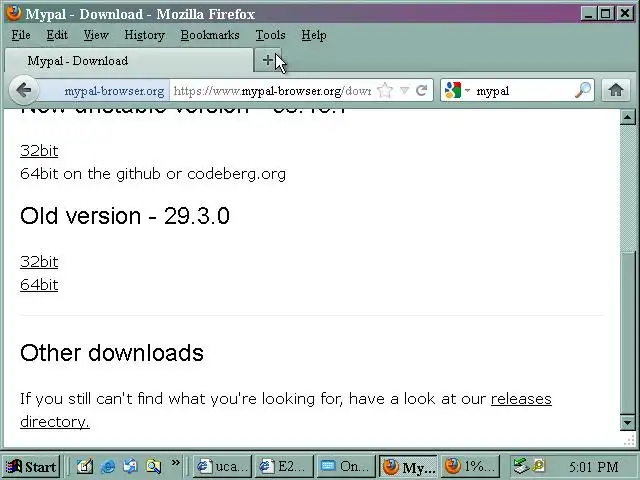Click the mypal-browser.org site identity button
This screenshot has width=640, height=480.
tap(104, 90)
